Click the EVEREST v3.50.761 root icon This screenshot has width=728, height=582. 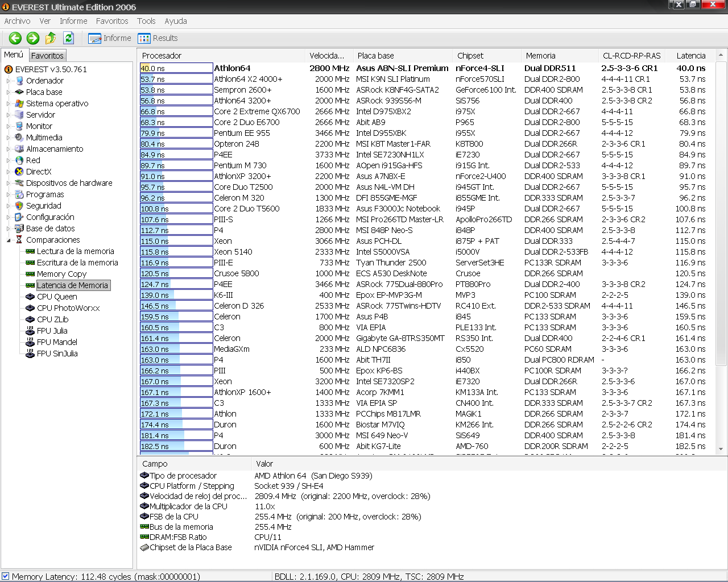pyautogui.click(x=9, y=69)
